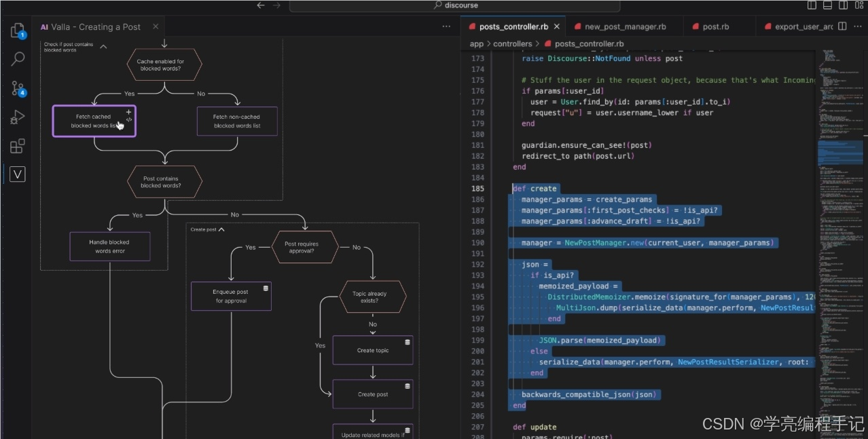Click 'DistributedMemoizer' on line 195
868x439 pixels.
pos(589,297)
